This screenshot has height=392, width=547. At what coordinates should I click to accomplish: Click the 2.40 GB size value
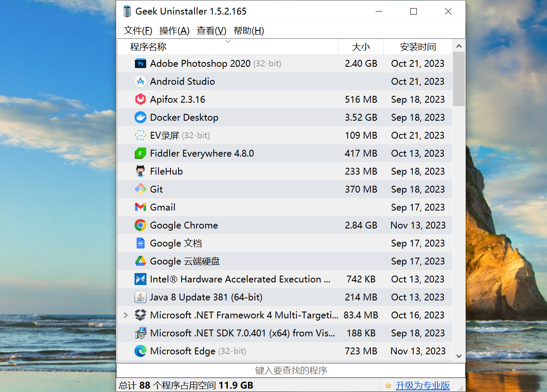click(361, 63)
